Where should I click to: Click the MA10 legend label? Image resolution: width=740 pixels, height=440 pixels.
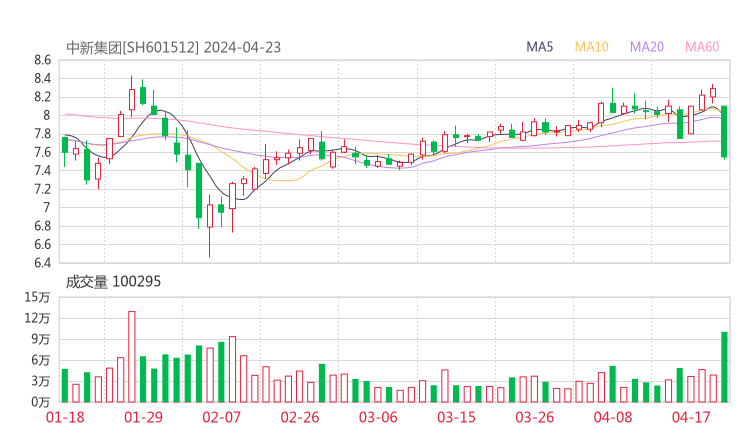591,47
